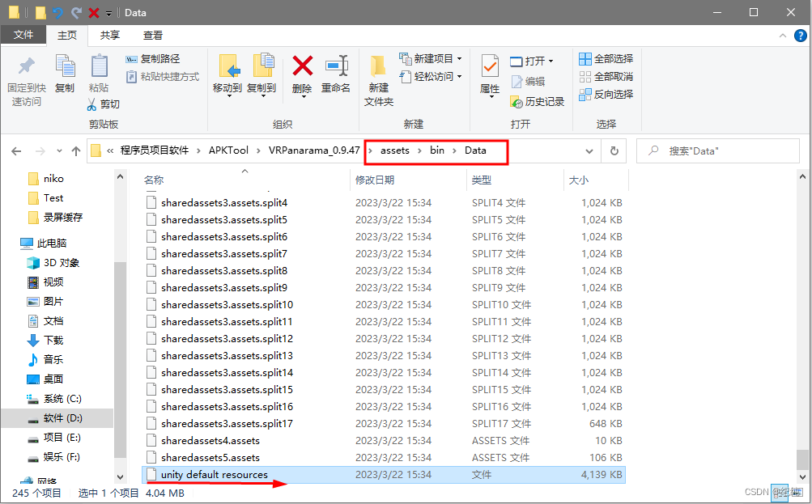Click the Cut (剪切) scissors button
Viewport: 812px width, 504px height.
coord(103,104)
